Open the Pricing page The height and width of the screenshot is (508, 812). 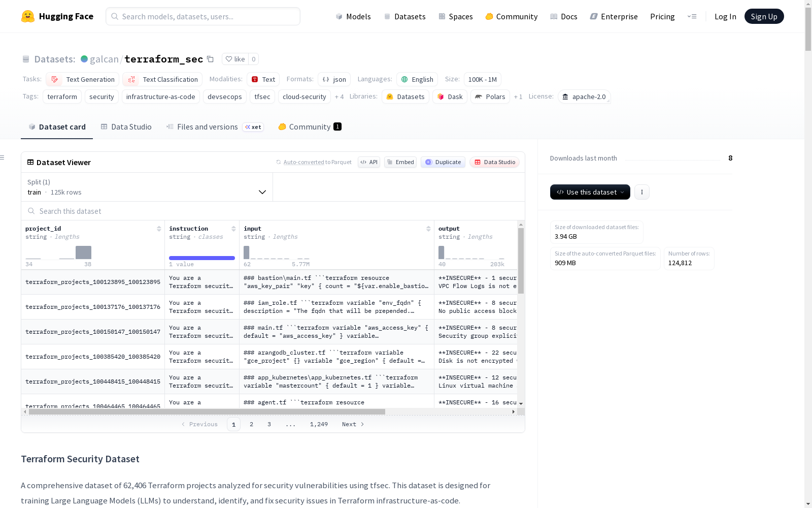coord(662,16)
